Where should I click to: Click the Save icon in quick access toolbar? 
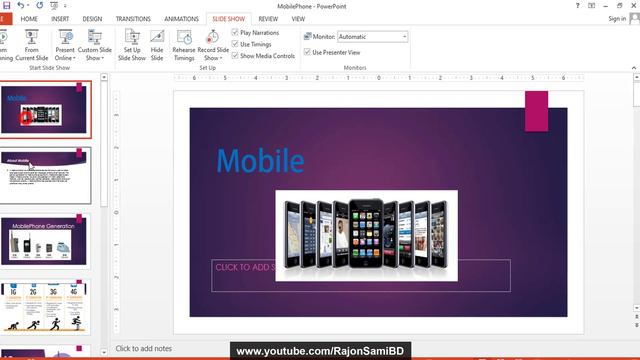[x=6, y=5]
